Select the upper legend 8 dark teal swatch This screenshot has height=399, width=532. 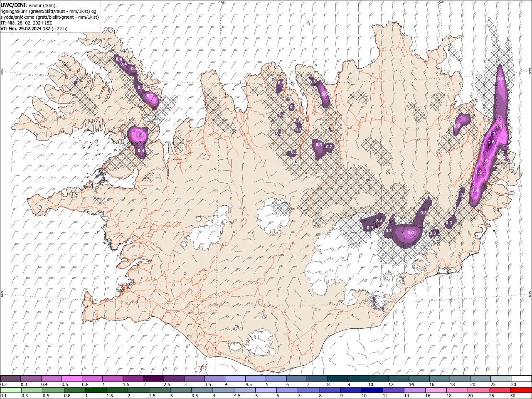(337, 379)
